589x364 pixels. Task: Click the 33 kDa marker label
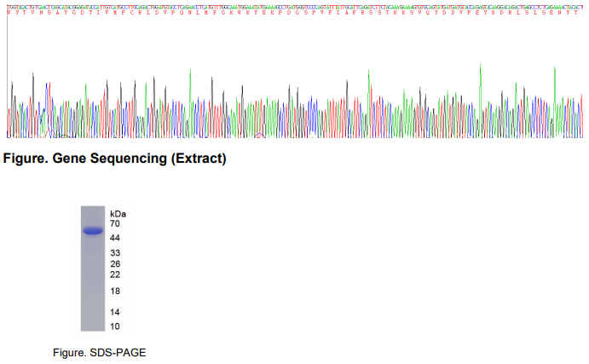pos(115,253)
